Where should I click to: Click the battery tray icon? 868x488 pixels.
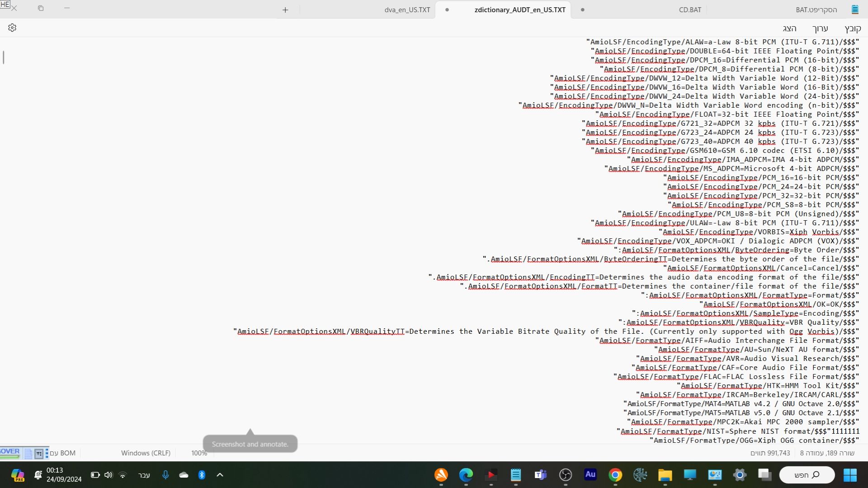pyautogui.click(x=95, y=475)
